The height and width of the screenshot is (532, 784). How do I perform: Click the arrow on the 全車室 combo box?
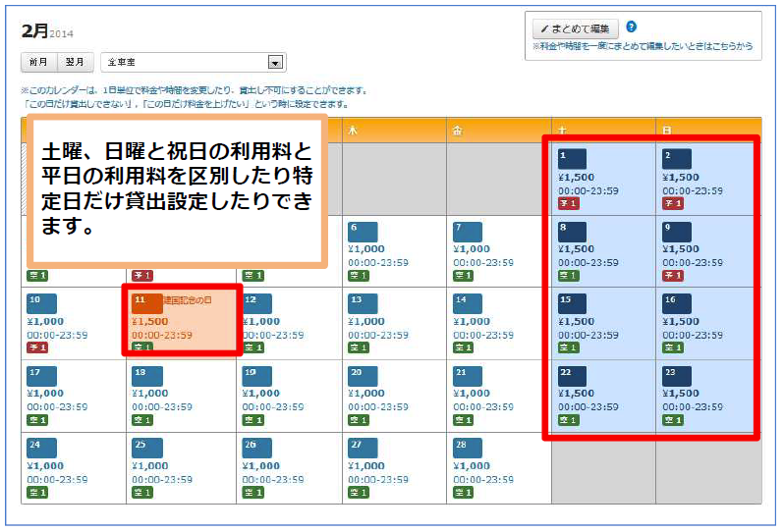point(276,62)
